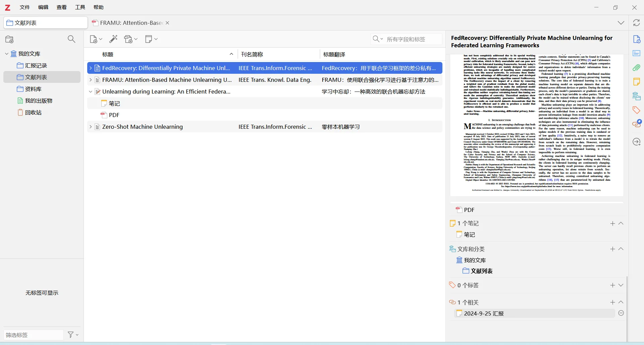The width and height of the screenshot is (644, 345).
Task: Click the locate arrow side icon
Action: [636, 142]
